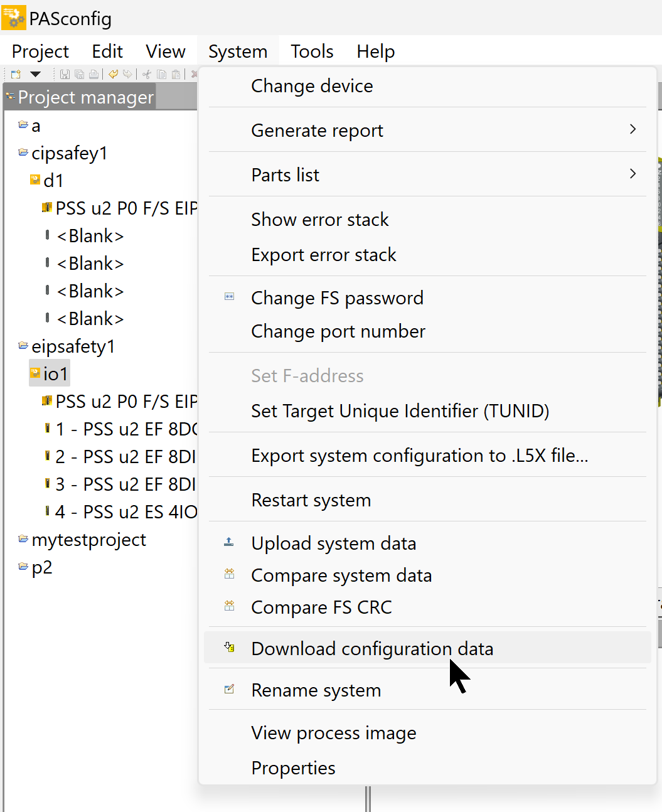Viewport: 662px width, 812px height.
Task: Open the Help menu
Action: (375, 51)
